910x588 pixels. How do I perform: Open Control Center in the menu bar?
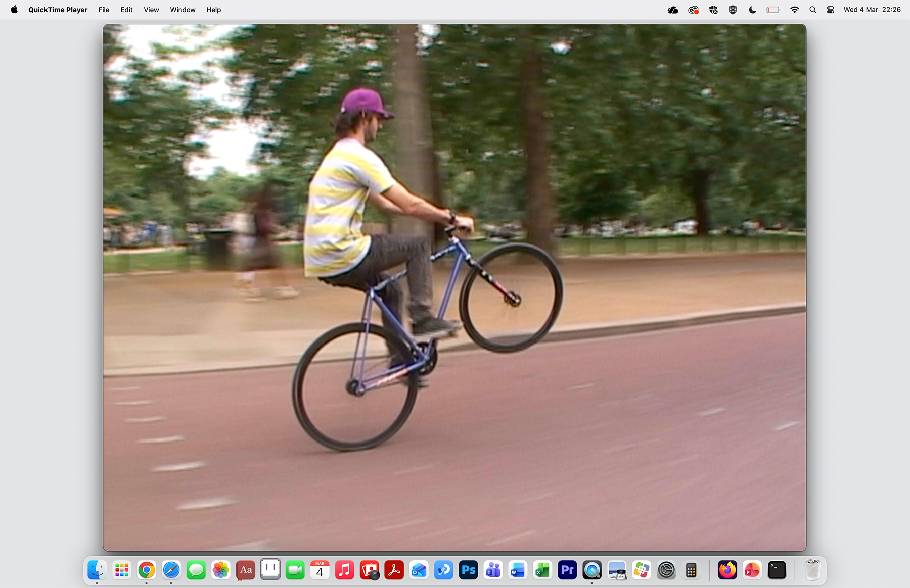[830, 10]
